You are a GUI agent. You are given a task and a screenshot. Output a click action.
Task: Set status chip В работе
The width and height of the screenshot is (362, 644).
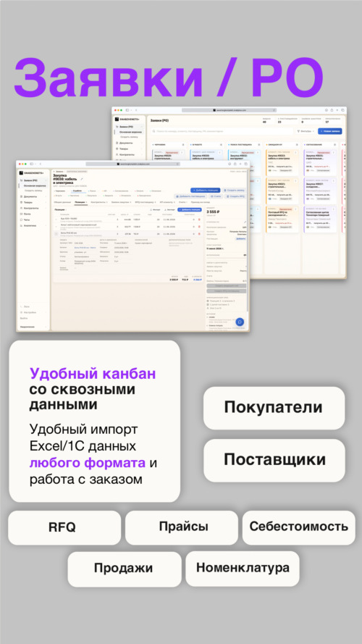pyautogui.click(x=77, y=191)
